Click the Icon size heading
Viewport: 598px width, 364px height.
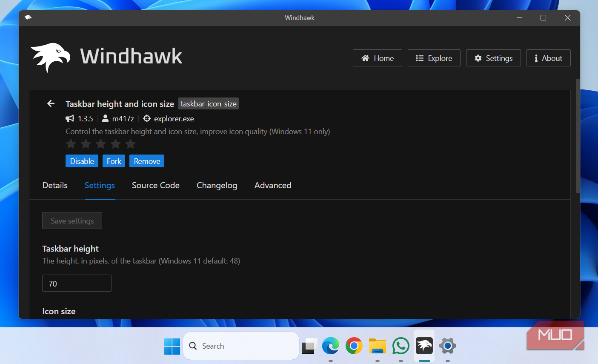coord(59,311)
